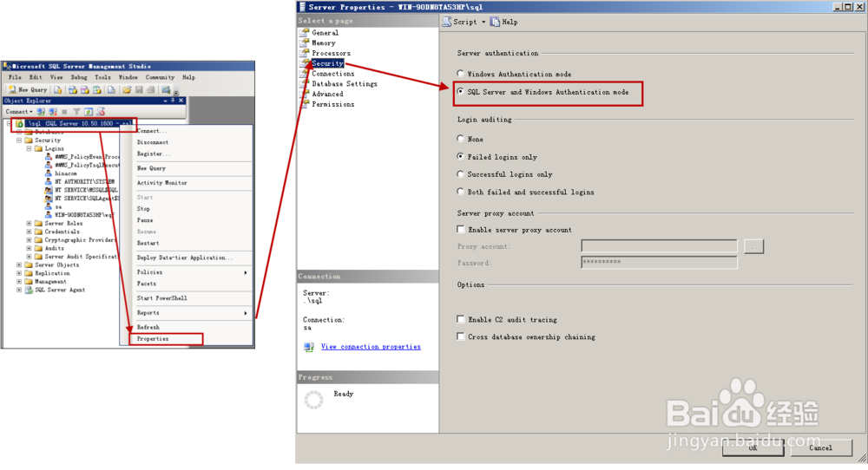Open the Connect dropdown in Object Explorer
The width and height of the screenshot is (868, 470).
[x=31, y=112]
